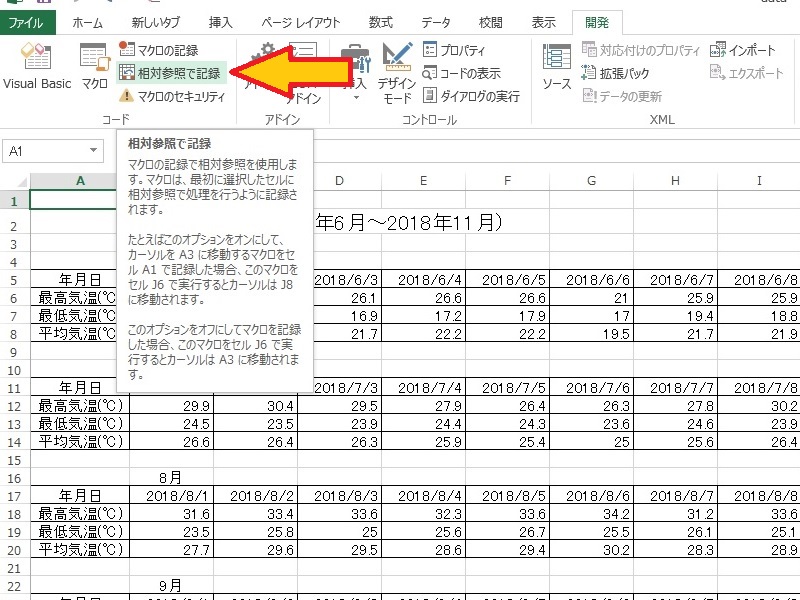Click inside the Name Box showing A1
800x600 pixels.
click(45, 151)
